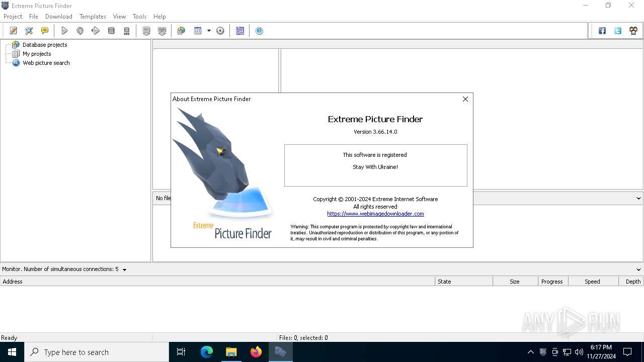Open the Download menu
The width and height of the screenshot is (644, 362).
point(59,17)
